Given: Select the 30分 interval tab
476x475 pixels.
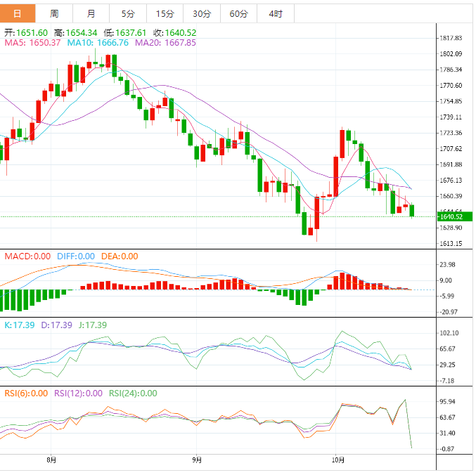Looking at the screenshot, I should tap(202, 13).
